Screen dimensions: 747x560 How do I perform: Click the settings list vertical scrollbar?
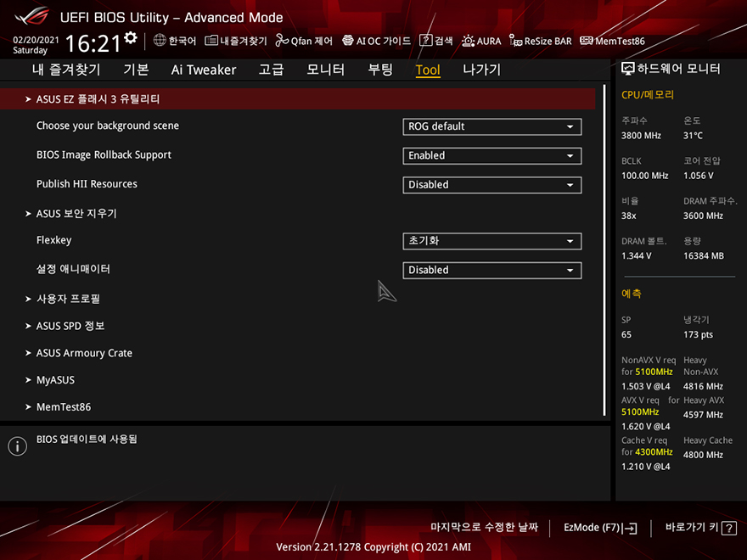(604, 250)
